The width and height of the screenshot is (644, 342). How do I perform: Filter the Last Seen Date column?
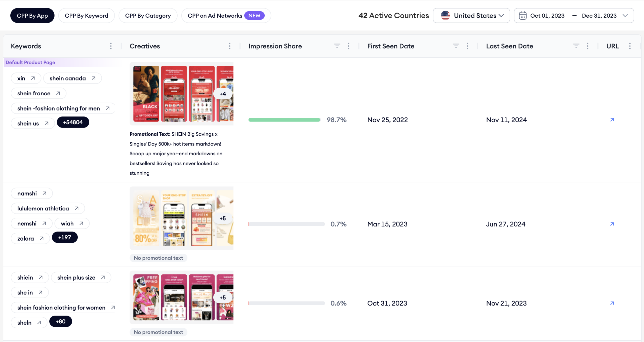(x=576, y=46)
